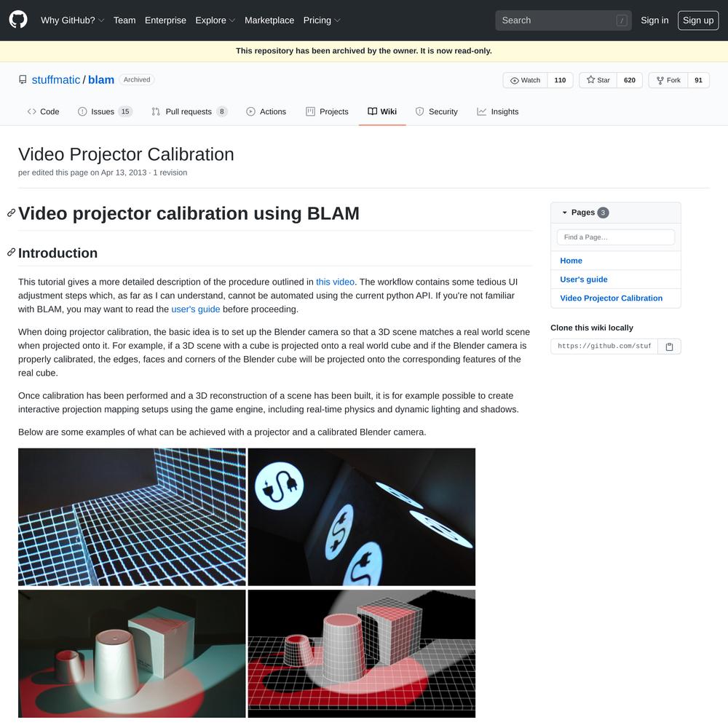Open the Actions tab
This screenshot has width=728, height=728.
click(x=266, y=111)
